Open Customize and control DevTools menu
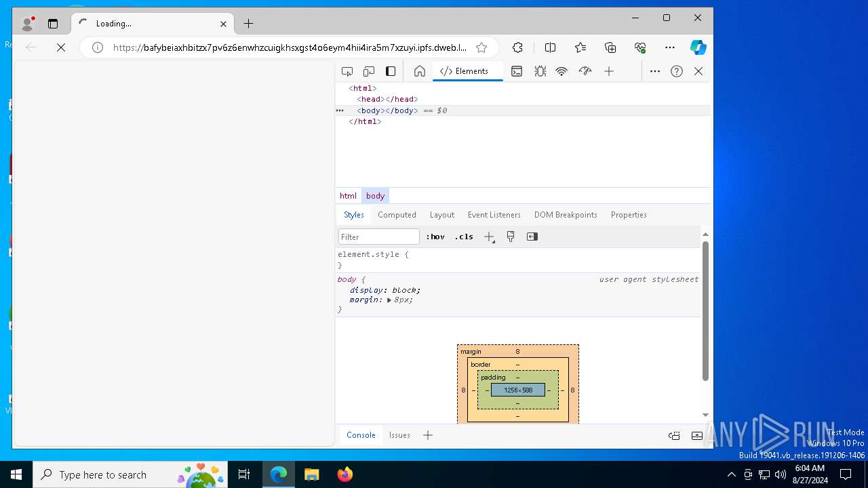Viewport: 868px width, 488px height. point(655,71)
